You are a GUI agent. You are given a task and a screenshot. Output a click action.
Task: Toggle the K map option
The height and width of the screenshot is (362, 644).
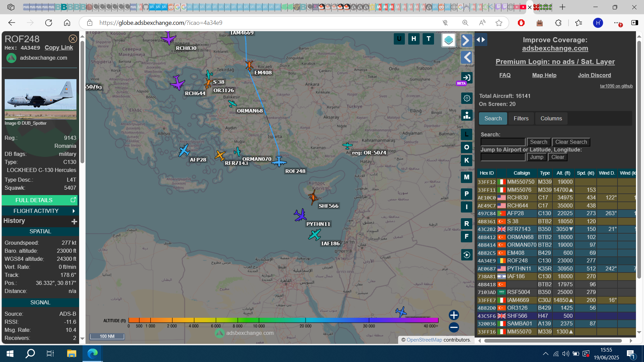[467, 160]
